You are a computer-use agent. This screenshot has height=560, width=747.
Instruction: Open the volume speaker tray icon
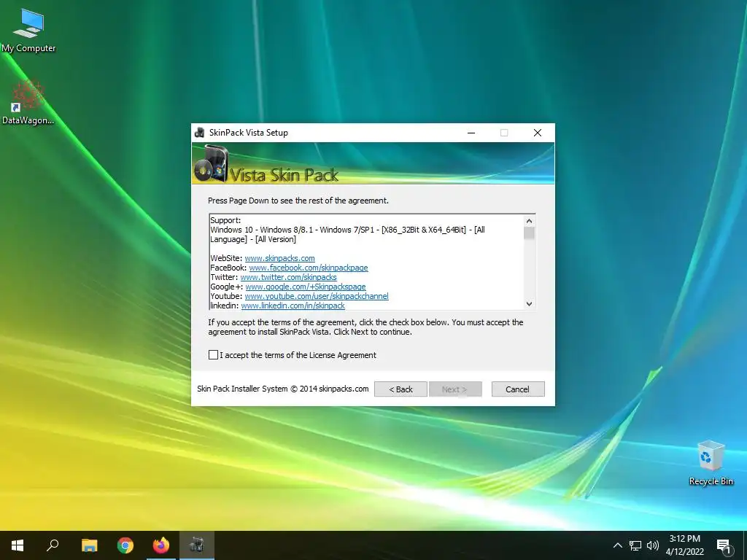click(653, 545)
